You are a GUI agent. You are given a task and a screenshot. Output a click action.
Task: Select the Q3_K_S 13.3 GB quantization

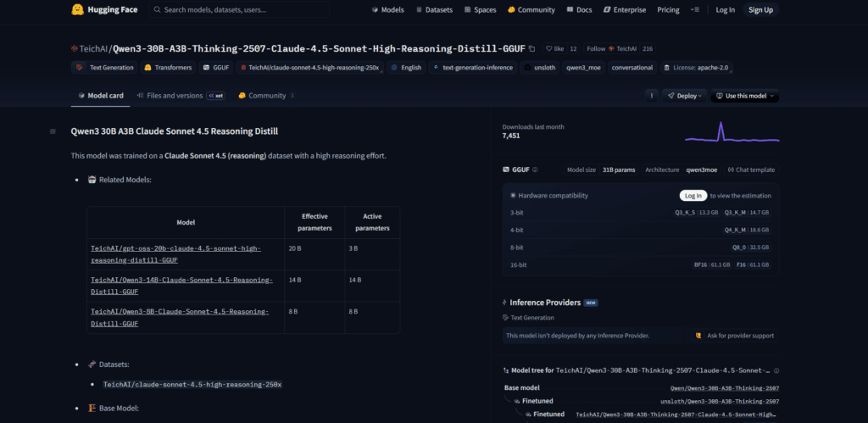697,213
